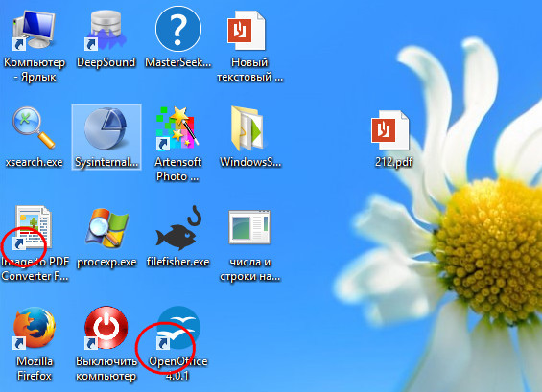The image size is (542, 392).
Task: Click the Sysinternal... icon label text
Action: pyautogui.click(x=106, y=162)
